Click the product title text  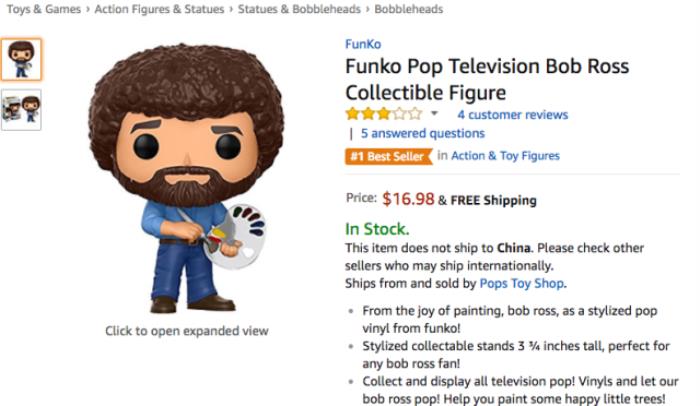click(487, 80)
